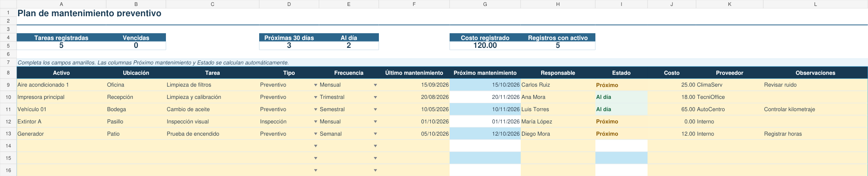Select column G header
This screenshot has width=868, height=176.
(485, 4)
